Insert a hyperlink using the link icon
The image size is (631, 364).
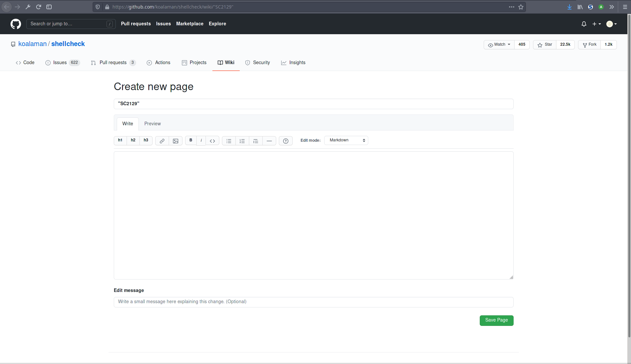162,141
